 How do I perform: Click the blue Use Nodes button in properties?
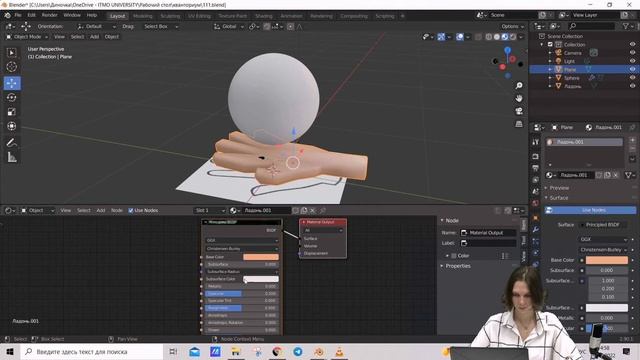click(590, 210)
